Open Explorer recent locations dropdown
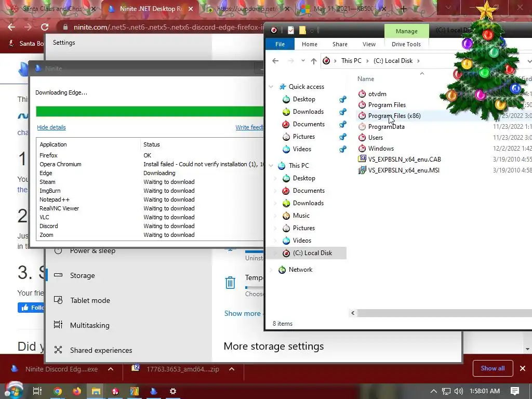This screenshot has width=532, height=399. (303, 61)
